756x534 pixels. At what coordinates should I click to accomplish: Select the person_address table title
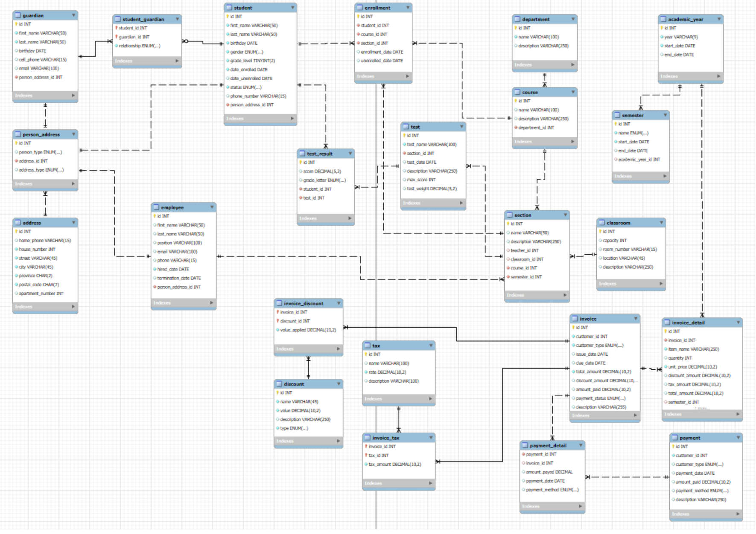tap(41, 134)
